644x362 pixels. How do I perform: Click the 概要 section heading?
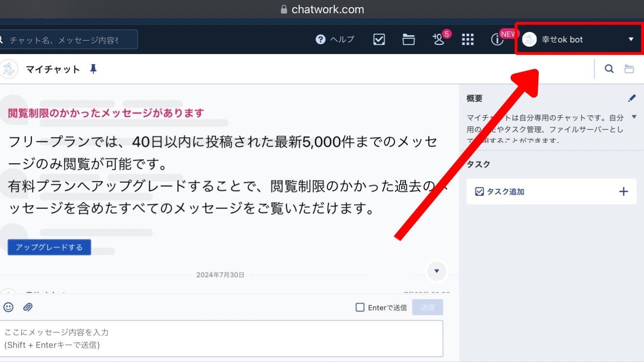[x=475, y=98]
